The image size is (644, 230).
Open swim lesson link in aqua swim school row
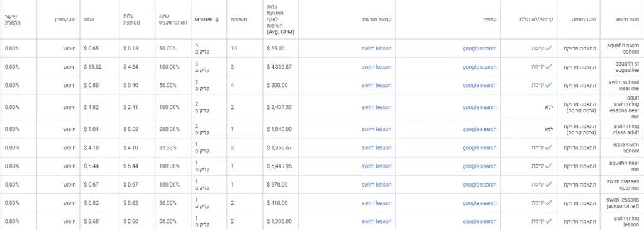[377, 147]
